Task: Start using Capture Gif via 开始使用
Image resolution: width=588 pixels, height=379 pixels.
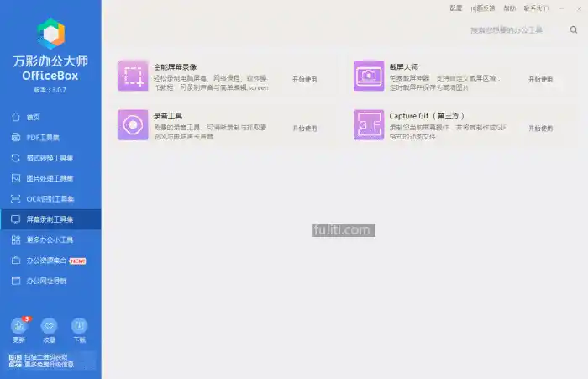Action: 540,129
